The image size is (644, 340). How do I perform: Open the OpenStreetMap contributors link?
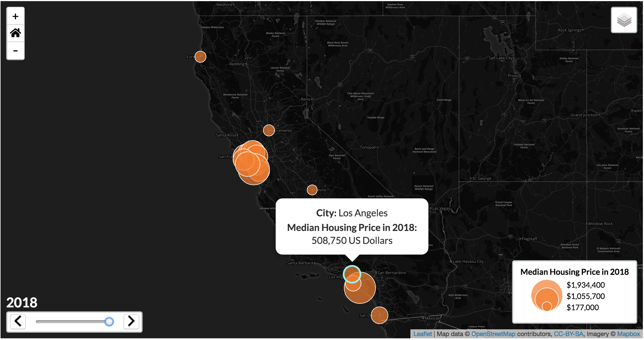click(493, 334)
